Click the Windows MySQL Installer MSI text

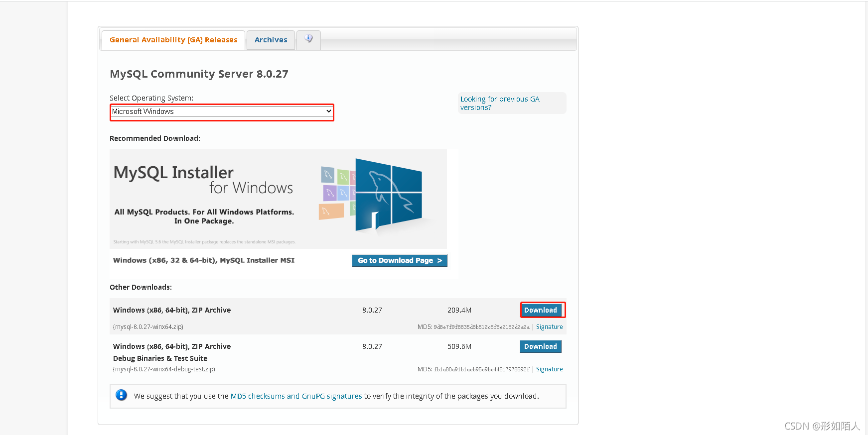click(204, 260)
